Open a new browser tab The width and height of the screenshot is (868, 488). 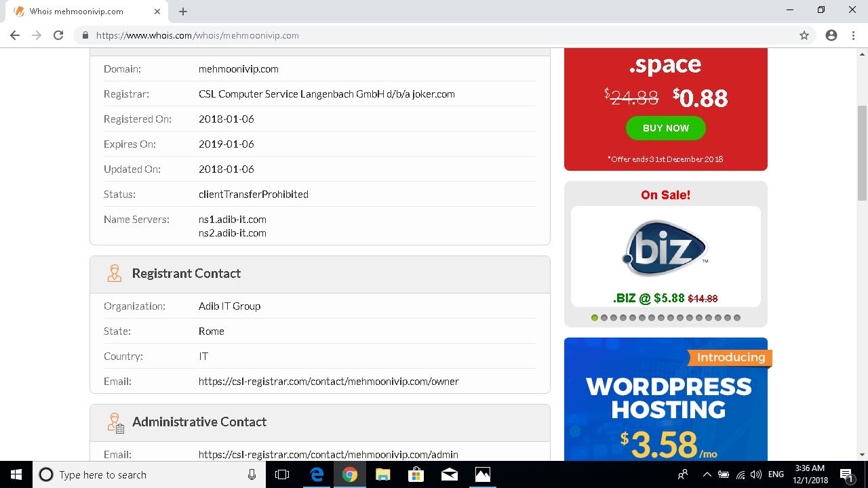click(x=183, y=12)
